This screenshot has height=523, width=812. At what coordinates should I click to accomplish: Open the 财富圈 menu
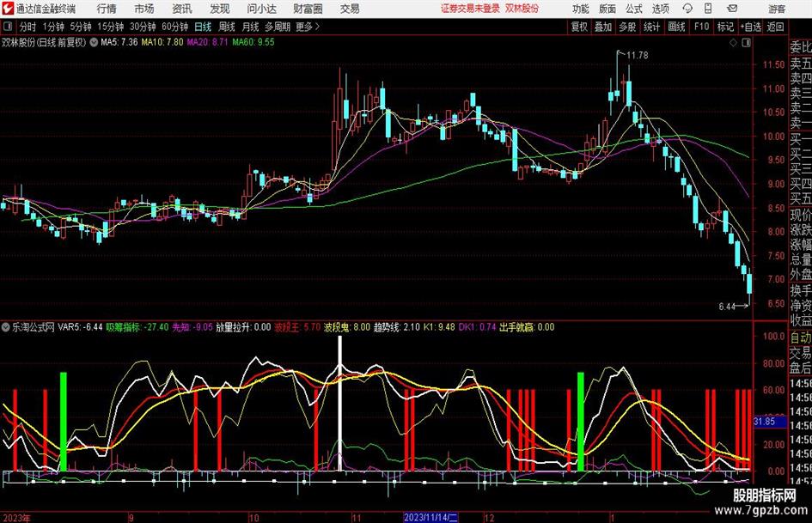[x=308, y=9]
